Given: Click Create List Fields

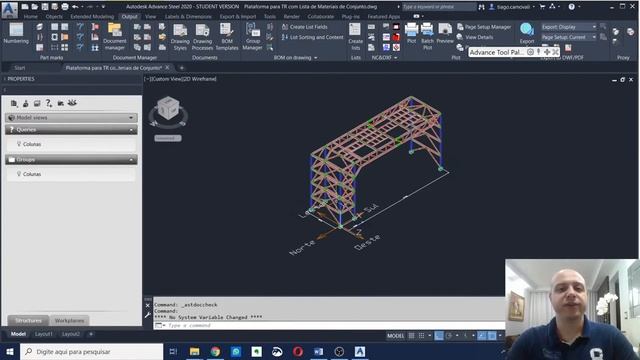Looking at the screenshot, I should tap(304, 27).
